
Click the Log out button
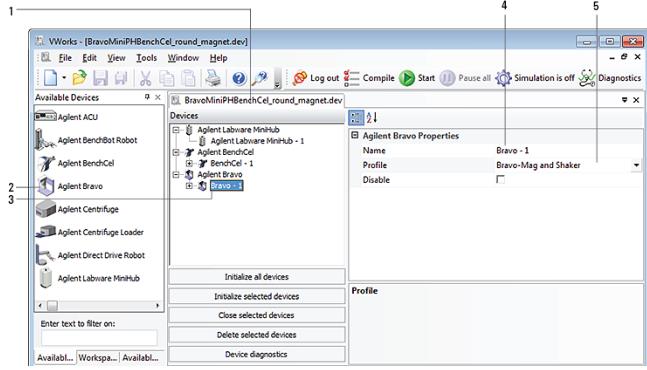click(x=316, y=78)
